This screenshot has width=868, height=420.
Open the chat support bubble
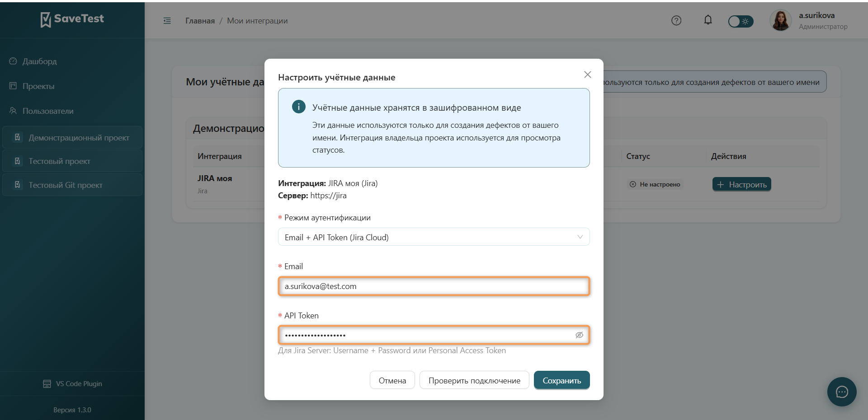842,392
